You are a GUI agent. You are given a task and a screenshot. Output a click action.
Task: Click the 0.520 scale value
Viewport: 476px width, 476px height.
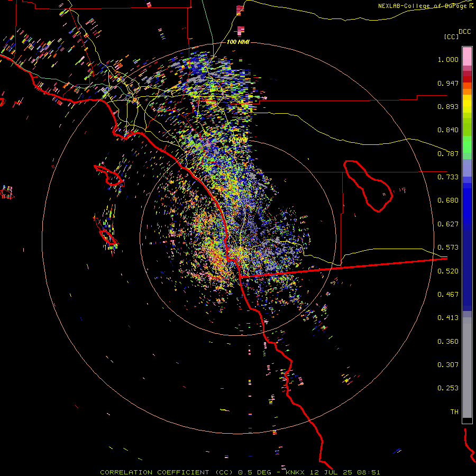point(448,271)
